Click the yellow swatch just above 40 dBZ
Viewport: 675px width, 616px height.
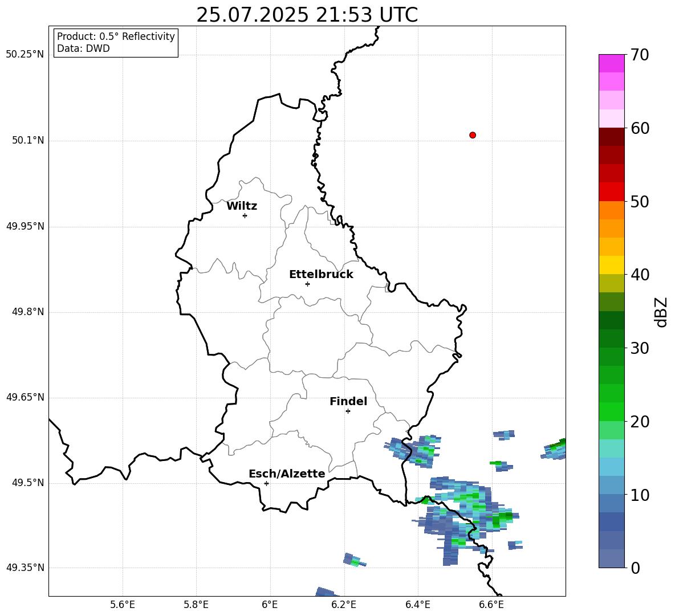pos(611,265)
